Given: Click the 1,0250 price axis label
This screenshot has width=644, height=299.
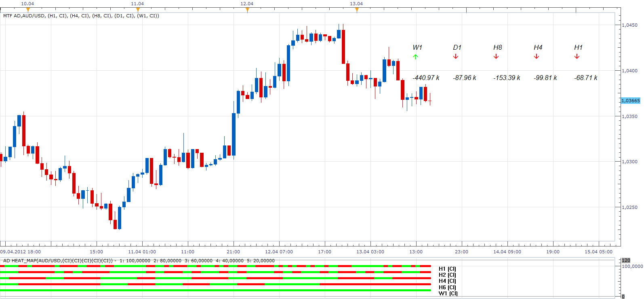Looking at the screenshot, I should pos(629,207).
